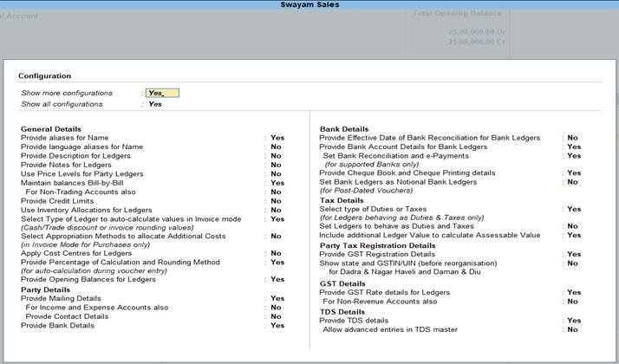Screen dimensions: 619x364
Task: Enable 'Provide Effective Date of Bank Reconciliation'
Action: [x=572, y=138]
